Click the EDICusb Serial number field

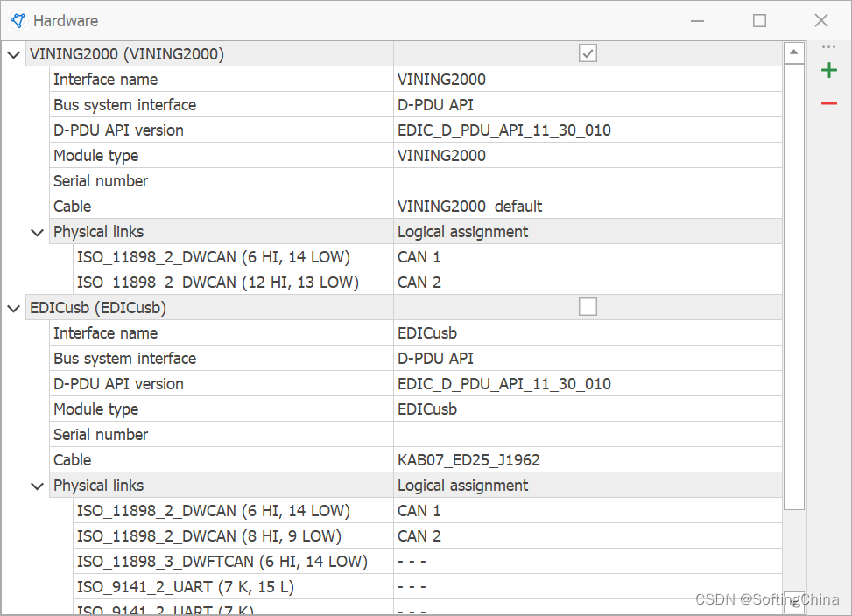[x=587, y=435]
